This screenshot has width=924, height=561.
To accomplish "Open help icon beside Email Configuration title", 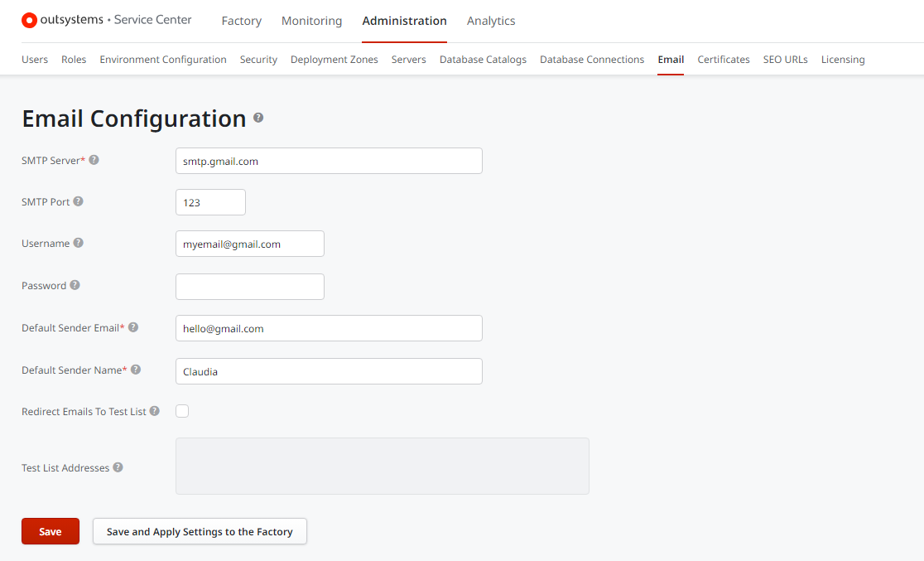I will 258,118.
